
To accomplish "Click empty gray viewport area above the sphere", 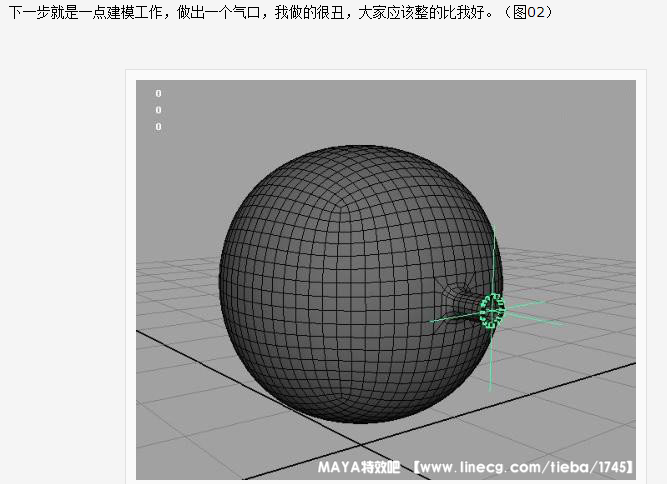I will tap(380, 110).
